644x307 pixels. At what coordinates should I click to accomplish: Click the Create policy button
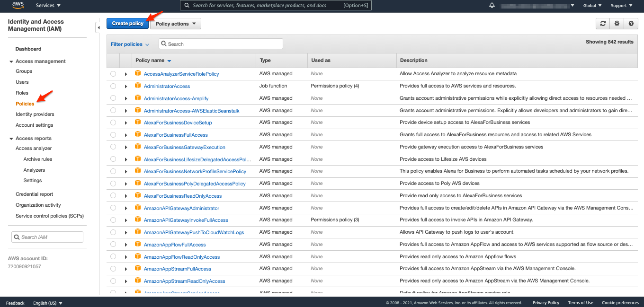click(128, 23)
